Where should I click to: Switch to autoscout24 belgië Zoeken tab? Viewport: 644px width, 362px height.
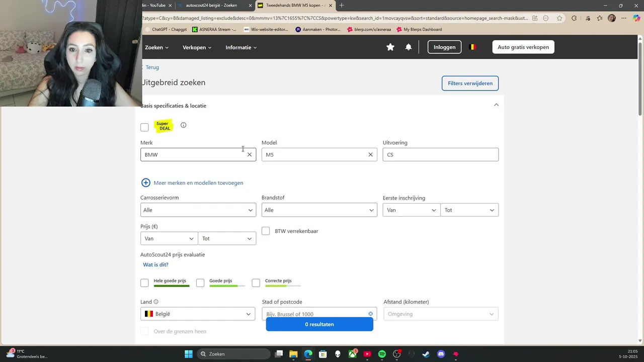tap(215, 6)
